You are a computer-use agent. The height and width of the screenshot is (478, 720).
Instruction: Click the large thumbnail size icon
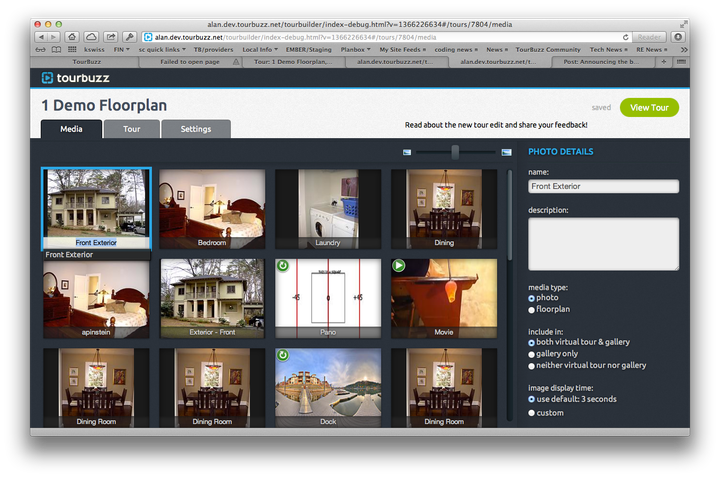(x=506, y=152)
